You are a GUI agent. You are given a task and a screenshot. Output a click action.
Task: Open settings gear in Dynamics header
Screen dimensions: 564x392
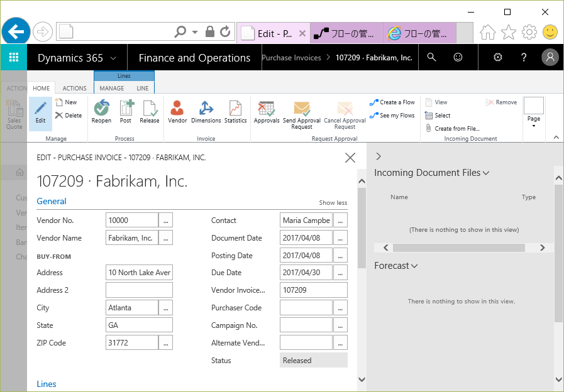pyautogui.click(x=498, y=57)
